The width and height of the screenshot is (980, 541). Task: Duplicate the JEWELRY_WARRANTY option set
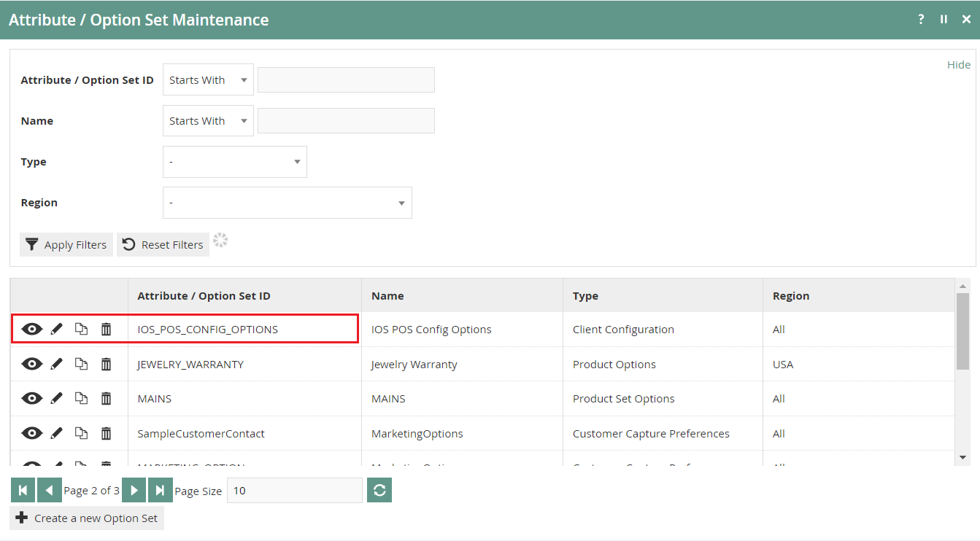pos(81,364)
